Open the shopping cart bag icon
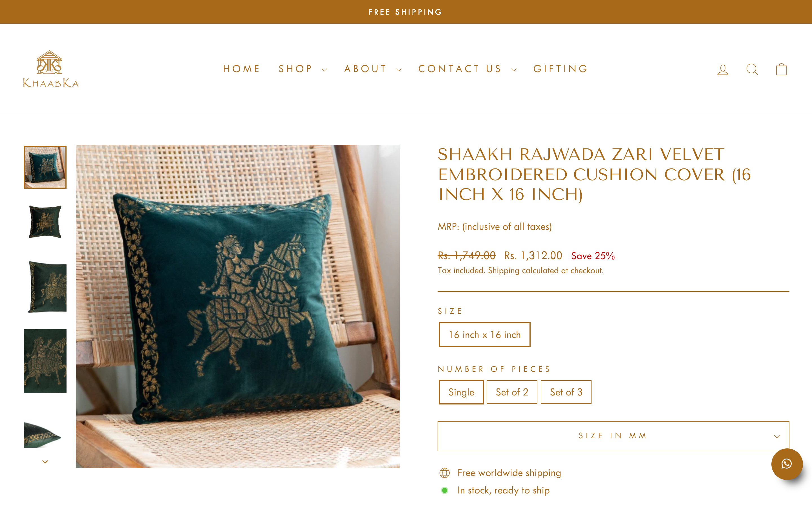812x507 pixels. (x=781, y=69)
